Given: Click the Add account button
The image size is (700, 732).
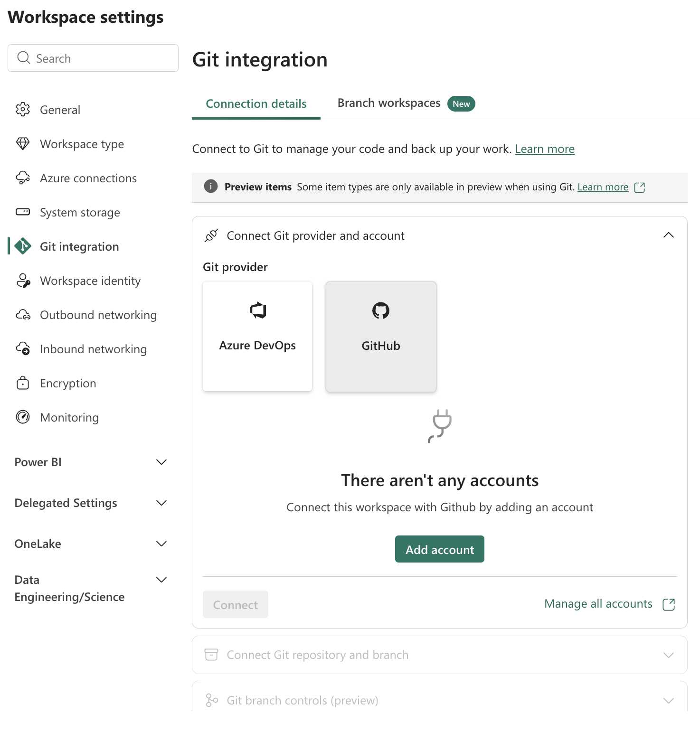Looking at the screenshot, I should tap(440, 549).
